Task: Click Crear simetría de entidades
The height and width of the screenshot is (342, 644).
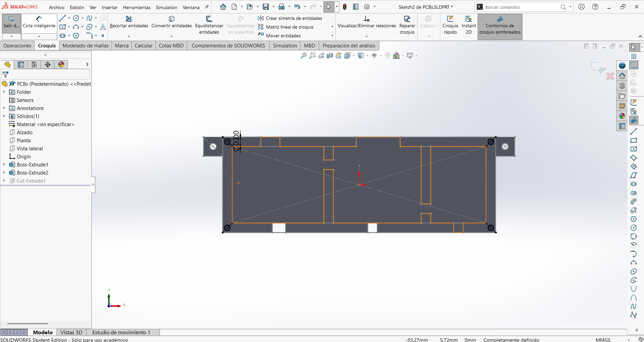Action: point(290,18)
